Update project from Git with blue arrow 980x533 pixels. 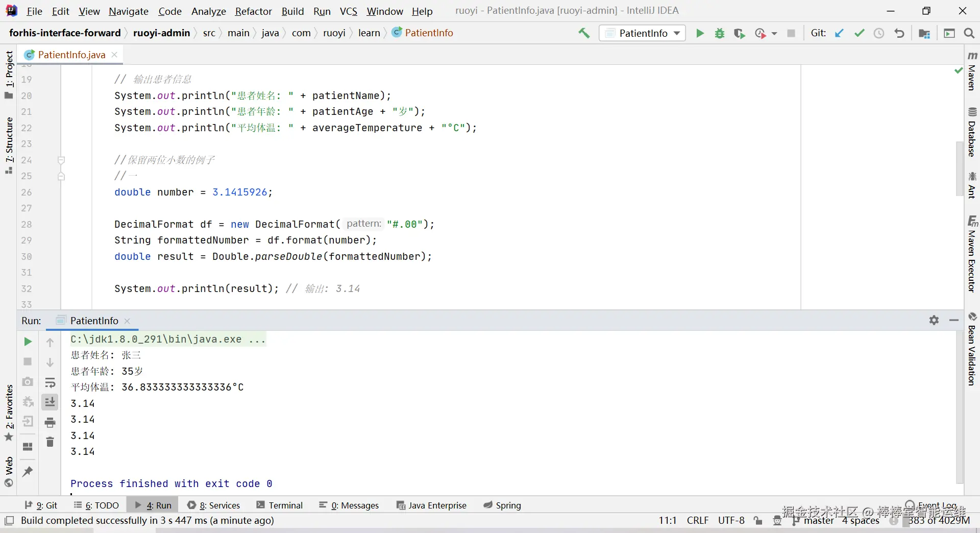point(839,33)
